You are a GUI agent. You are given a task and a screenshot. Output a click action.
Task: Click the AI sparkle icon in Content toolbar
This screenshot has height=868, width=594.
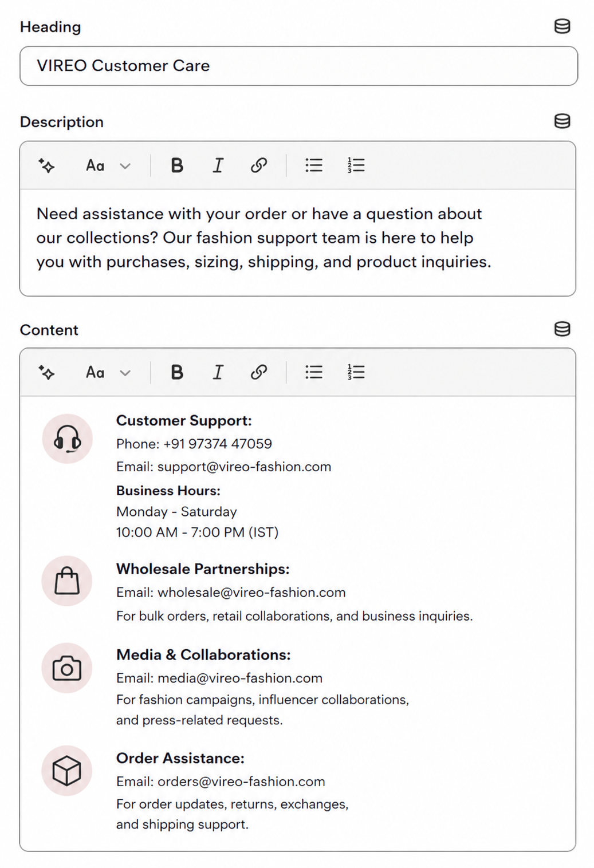46,372
